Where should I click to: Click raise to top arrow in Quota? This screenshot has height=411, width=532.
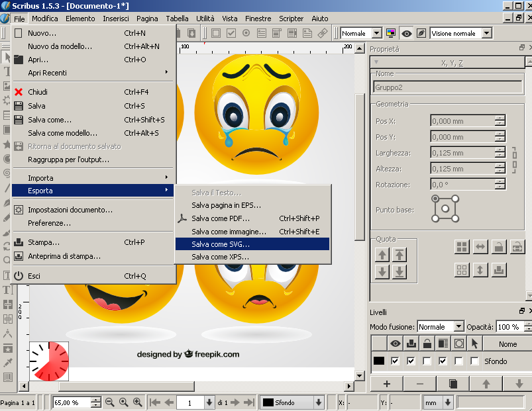tap(399, 255)
